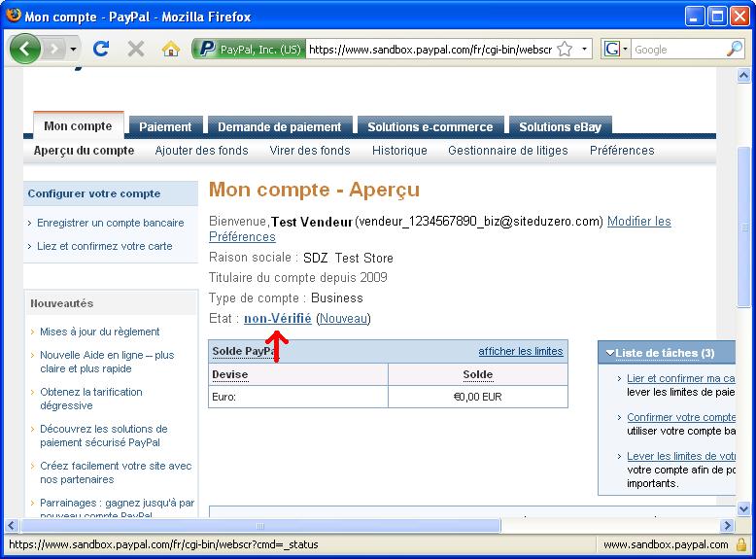Click the padlock security icon in status bar

pyautogui.click(x=741, y=544)
